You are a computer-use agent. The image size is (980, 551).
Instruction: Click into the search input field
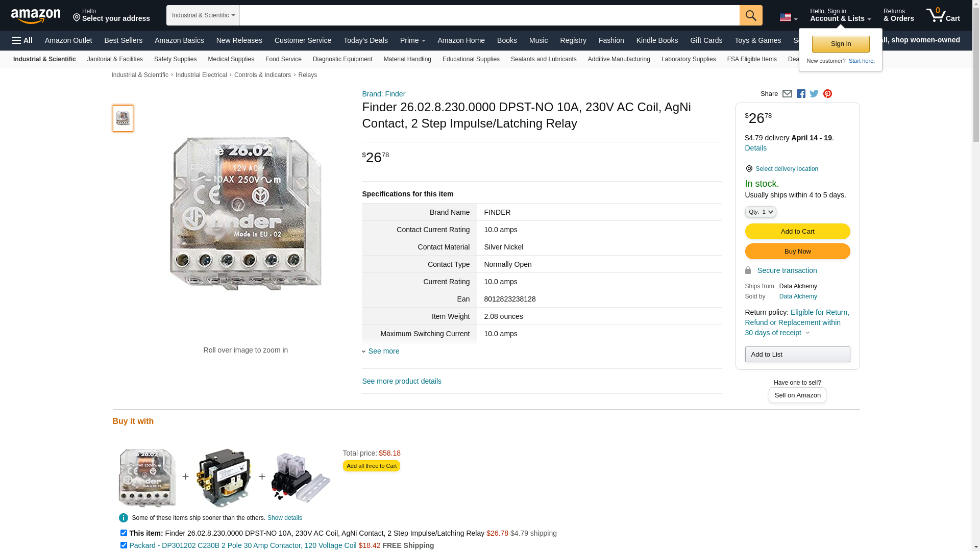click(489, 15)
